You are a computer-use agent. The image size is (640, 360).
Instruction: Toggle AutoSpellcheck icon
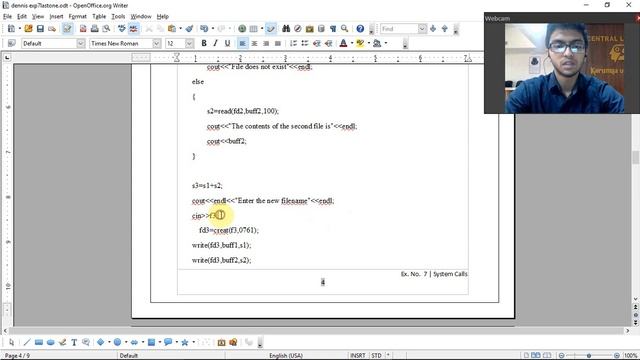[133, 29]
